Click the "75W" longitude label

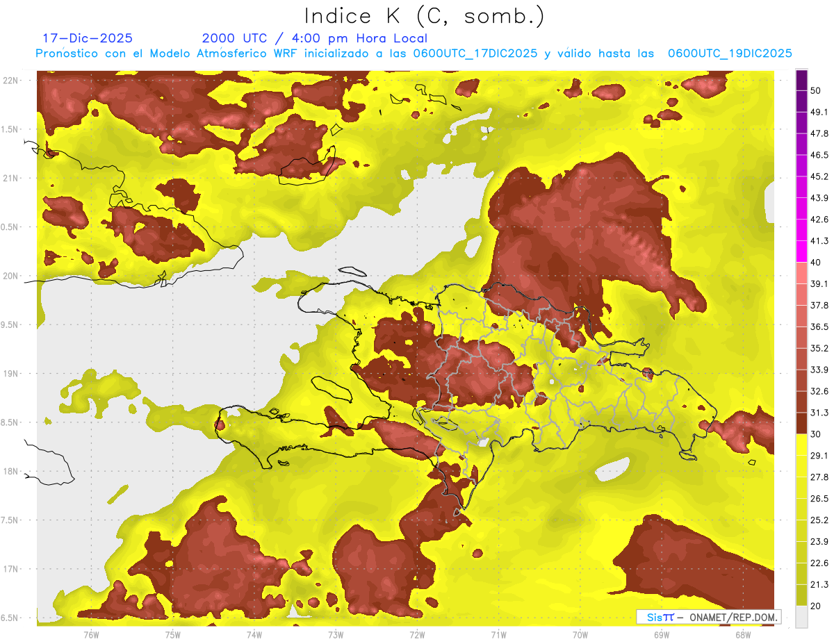[x=172, y=635]
